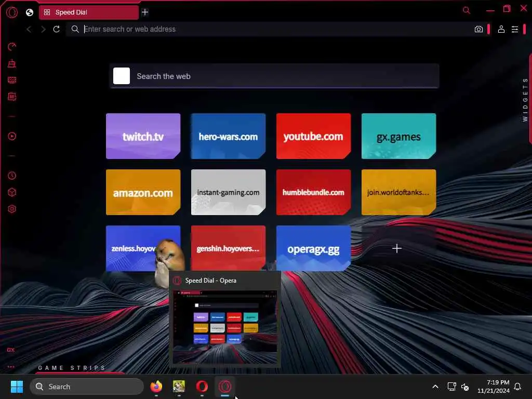Open sidebar three-dots more options

click(11, 367)
